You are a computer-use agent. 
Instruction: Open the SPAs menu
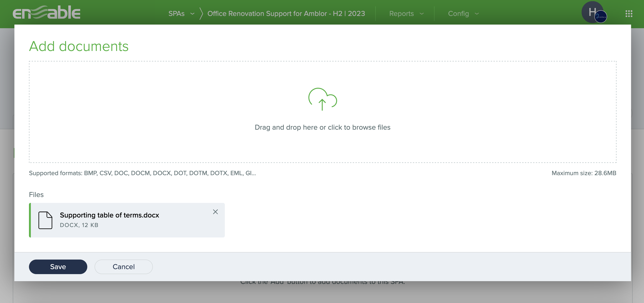176,13
